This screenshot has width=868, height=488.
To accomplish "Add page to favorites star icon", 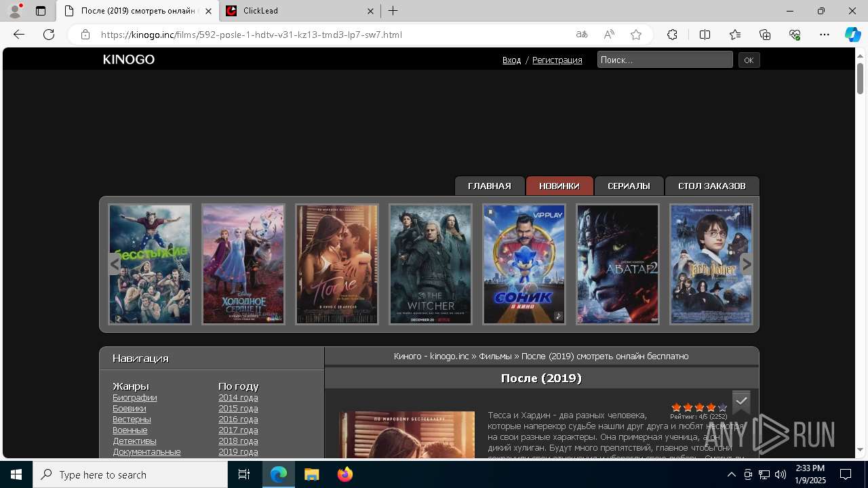I will coord(636,35).
